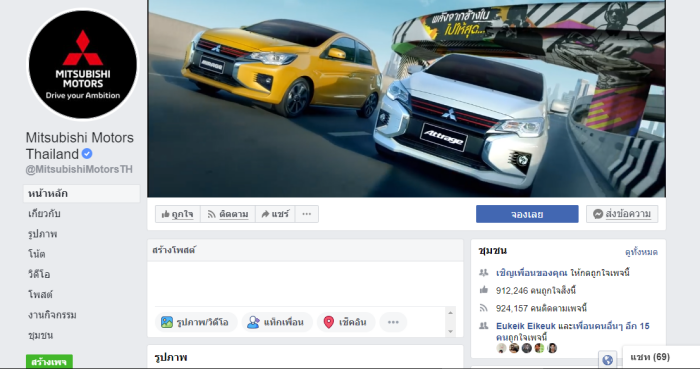Image resolution: width=700 pixels, height=369 pixels.
Task: Expand more post options ellipsis in composer
Action: pos(393,322)
